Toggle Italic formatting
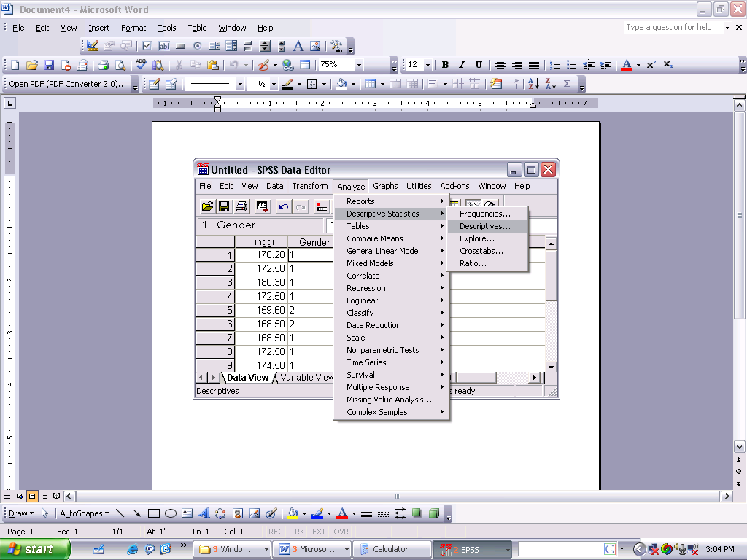The height and width of the screenshot is (560, 747). 462,65
